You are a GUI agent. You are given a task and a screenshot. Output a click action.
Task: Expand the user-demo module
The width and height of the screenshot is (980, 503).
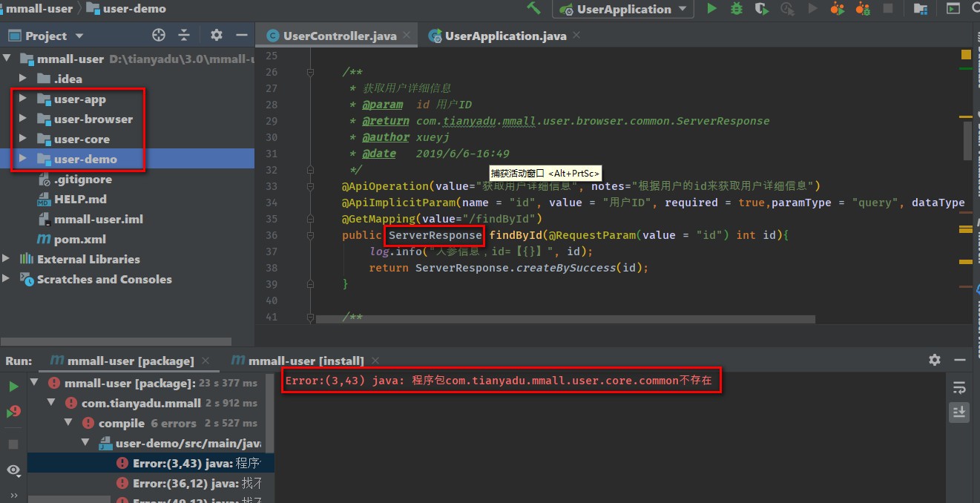tap(23, 159)
